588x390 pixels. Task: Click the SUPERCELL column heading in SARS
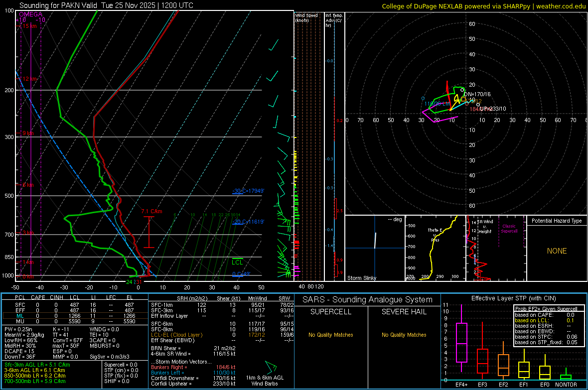tap(331, 312)
